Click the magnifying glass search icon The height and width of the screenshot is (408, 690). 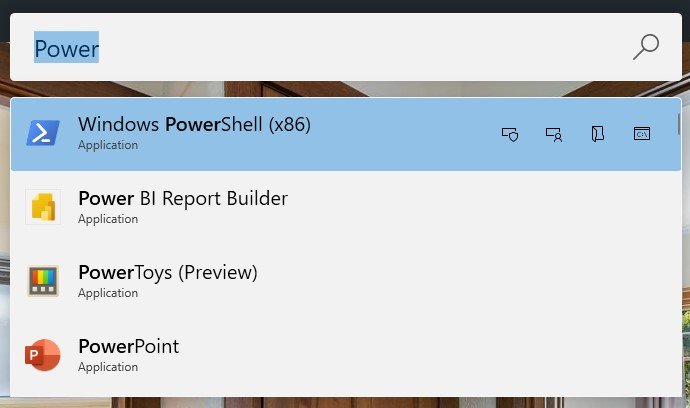[x=646, y=47]
